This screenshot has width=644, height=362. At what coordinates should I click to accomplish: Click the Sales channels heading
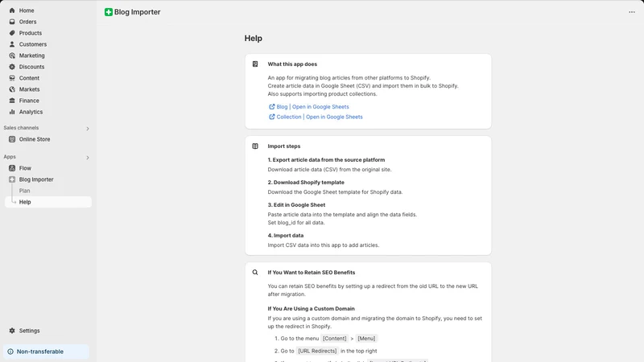click(21, 128)
